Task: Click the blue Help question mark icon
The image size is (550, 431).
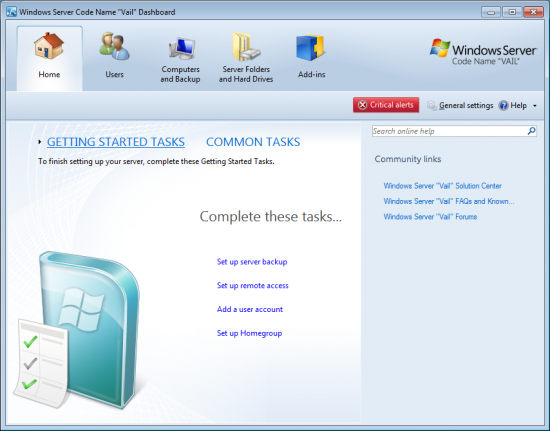Action: pos(503,105)
